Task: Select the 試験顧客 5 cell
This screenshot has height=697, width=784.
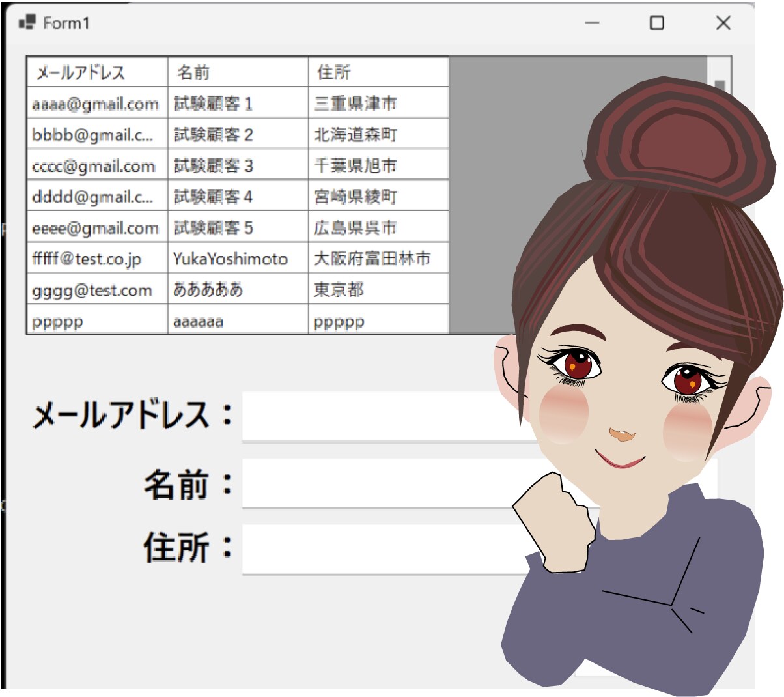Action: pos(238,227)
